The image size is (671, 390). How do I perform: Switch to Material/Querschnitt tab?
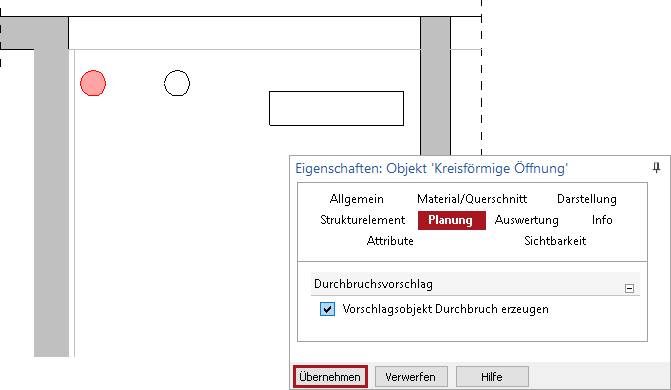(472, 199)
